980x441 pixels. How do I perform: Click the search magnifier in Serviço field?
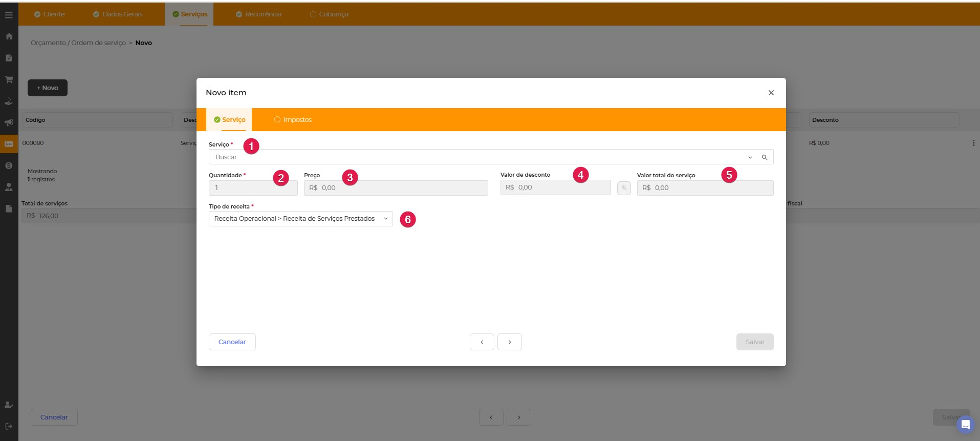[x=764, y=157]
